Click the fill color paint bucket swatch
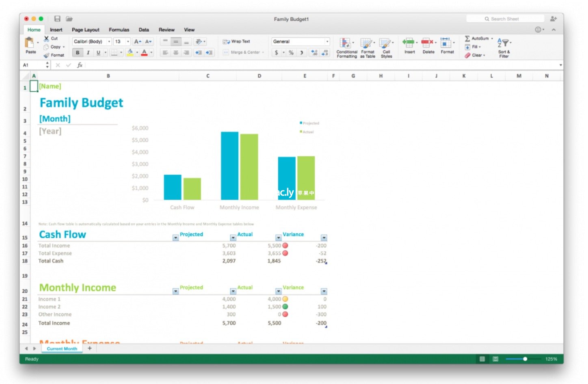 point(130,52)
